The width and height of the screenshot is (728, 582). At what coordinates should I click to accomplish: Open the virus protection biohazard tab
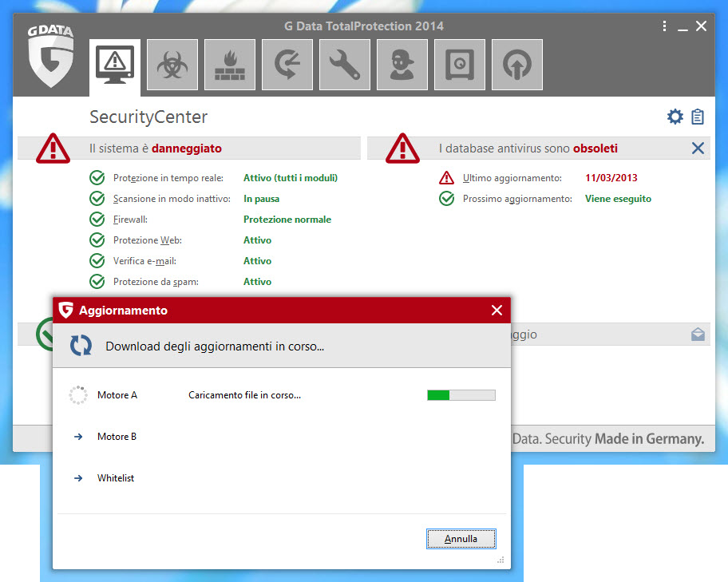click(x=172, y=65)
